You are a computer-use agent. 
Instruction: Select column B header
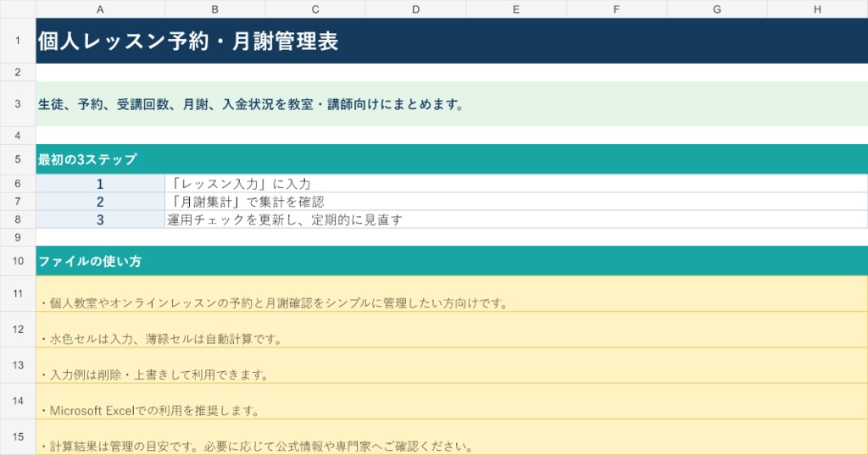pos(214,8)
